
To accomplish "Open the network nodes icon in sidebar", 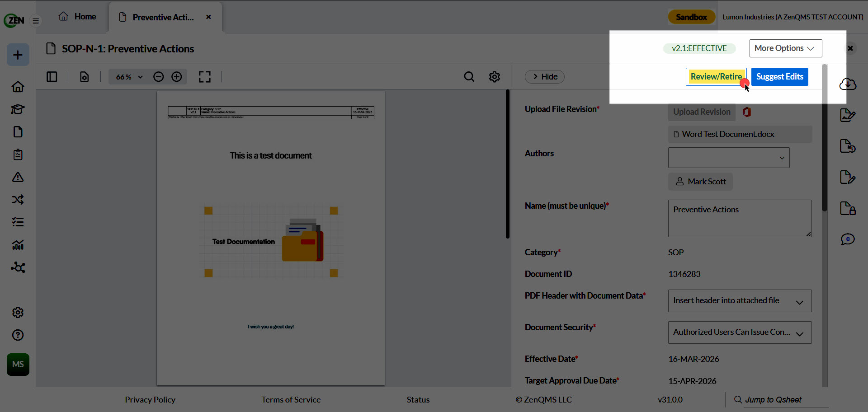I will (18, 267).
